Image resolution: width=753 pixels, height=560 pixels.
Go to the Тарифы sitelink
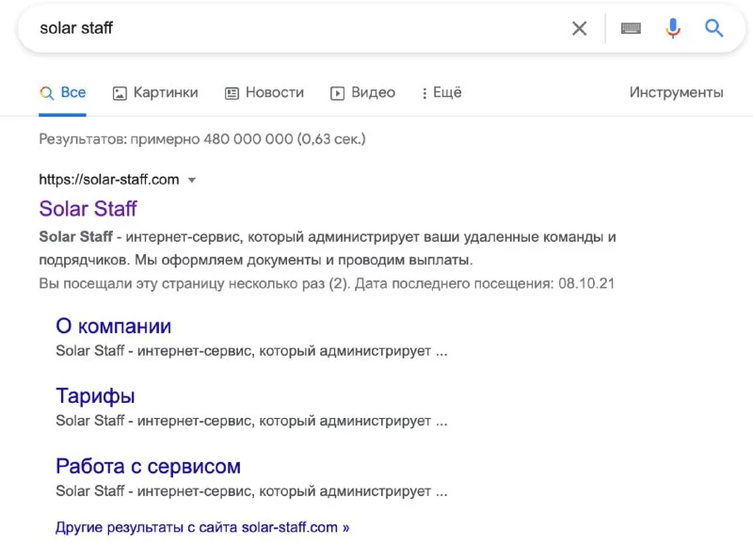[x=95, y=395]
